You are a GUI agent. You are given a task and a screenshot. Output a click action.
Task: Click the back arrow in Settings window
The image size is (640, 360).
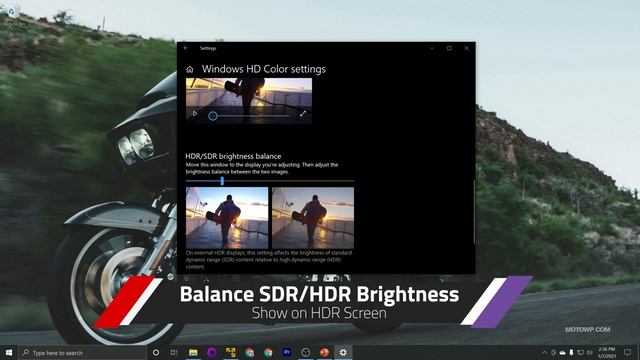186,48
